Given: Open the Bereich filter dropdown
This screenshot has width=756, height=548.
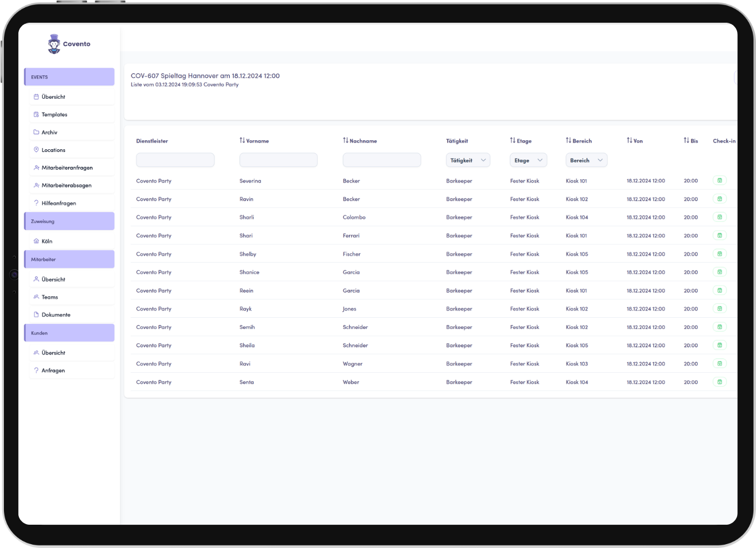Looking at the screenshot, I should [x=586, y=160].
